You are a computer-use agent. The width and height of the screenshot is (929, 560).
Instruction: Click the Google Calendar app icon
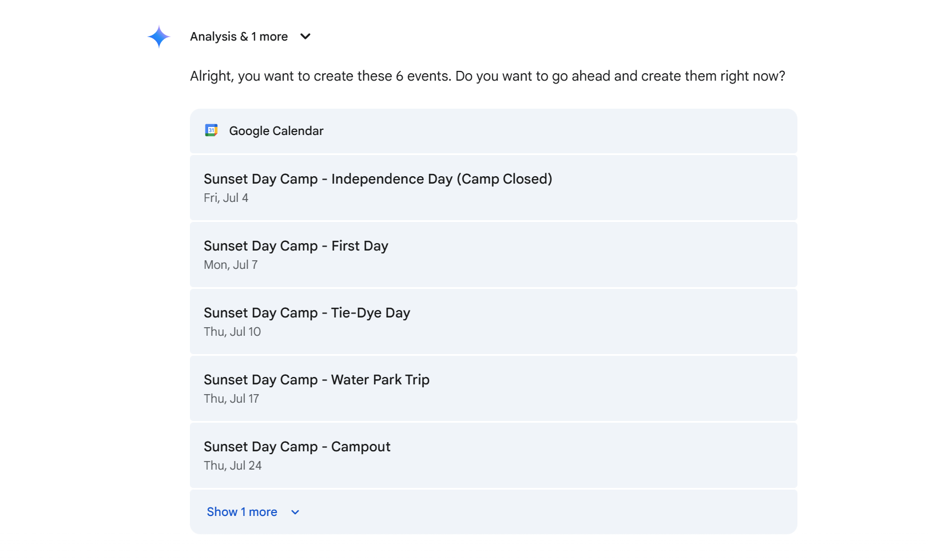212,130
